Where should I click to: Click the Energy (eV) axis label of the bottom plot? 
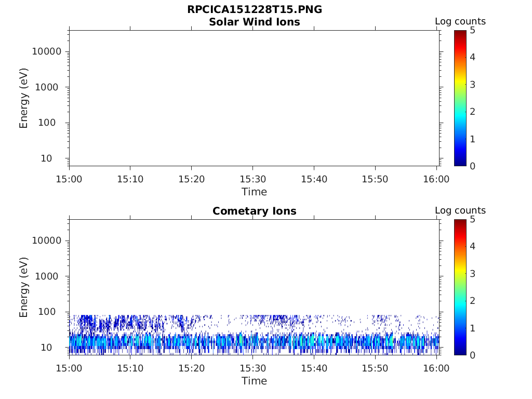click(23, 287)
